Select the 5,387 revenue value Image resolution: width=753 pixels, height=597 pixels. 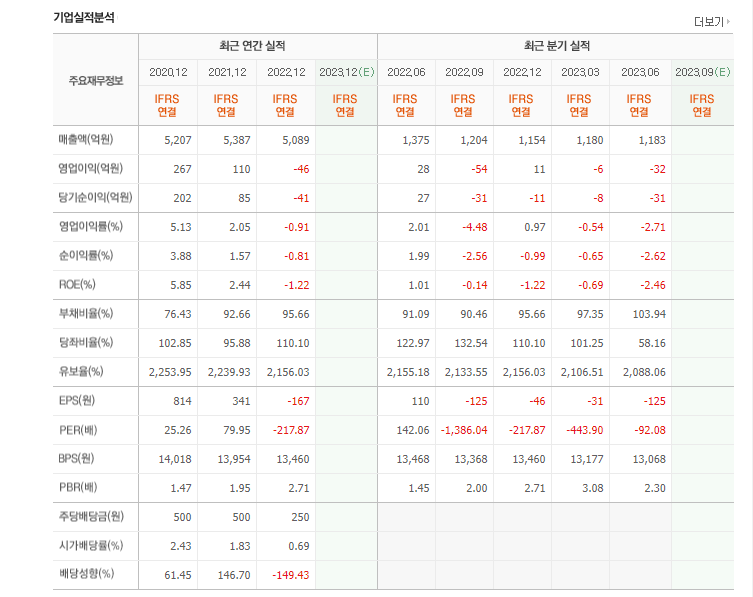pyautogui.click(x=237, y=140)
